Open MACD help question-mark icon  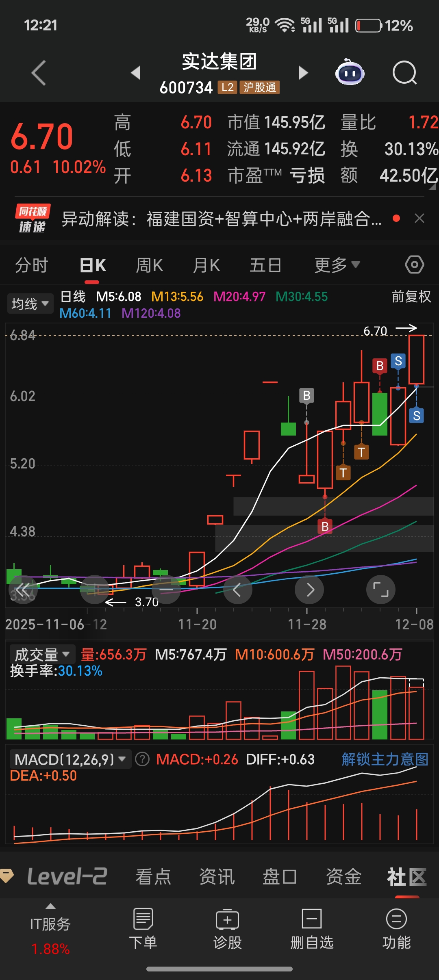click(x=142, y=759)
